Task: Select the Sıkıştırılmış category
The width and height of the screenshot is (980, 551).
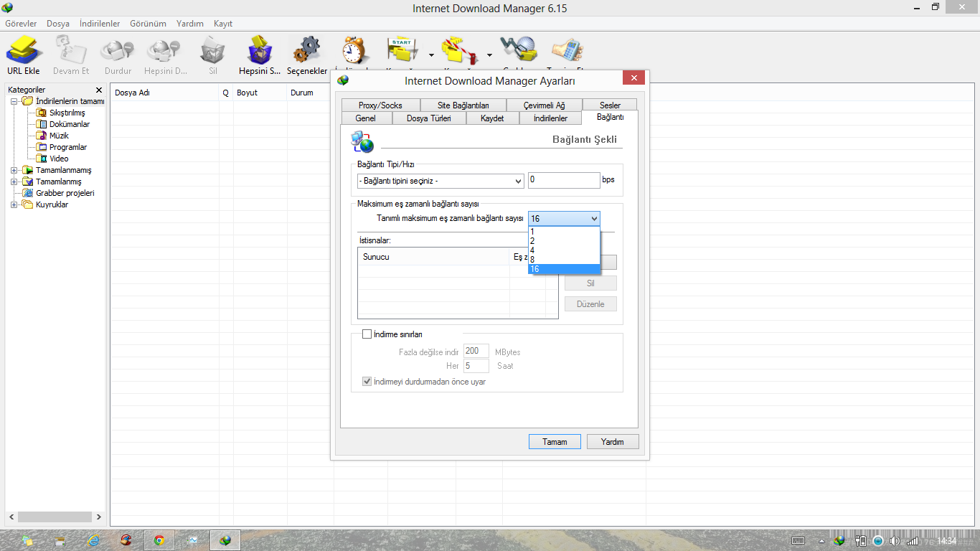Action: point(67,113)
